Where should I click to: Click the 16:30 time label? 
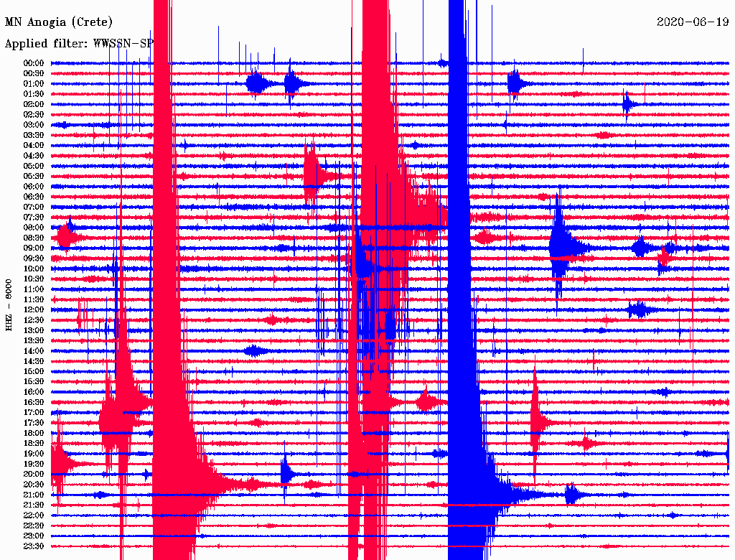pyautogui.click(x=34, y=402)
